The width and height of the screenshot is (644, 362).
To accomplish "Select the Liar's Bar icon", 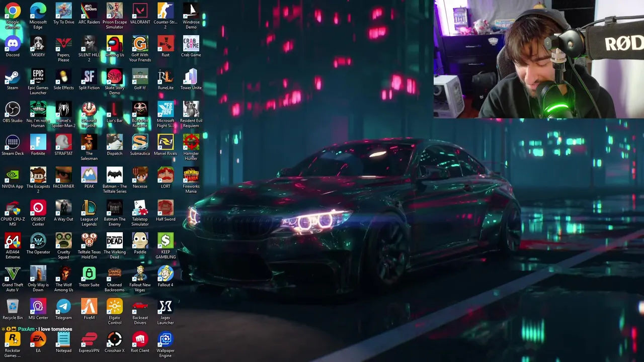I will click(115, 110).
